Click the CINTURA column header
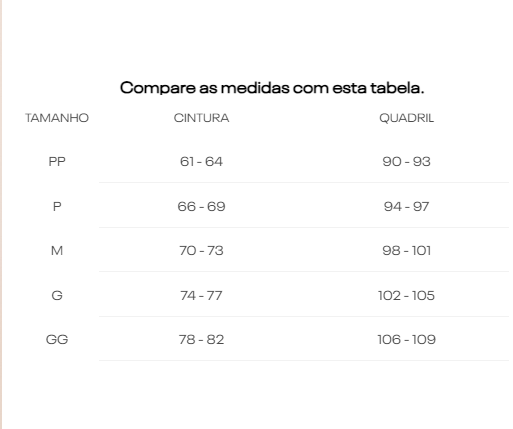This screenshot has width=513, height=429. pyautogui.click(x=201, y=118)
